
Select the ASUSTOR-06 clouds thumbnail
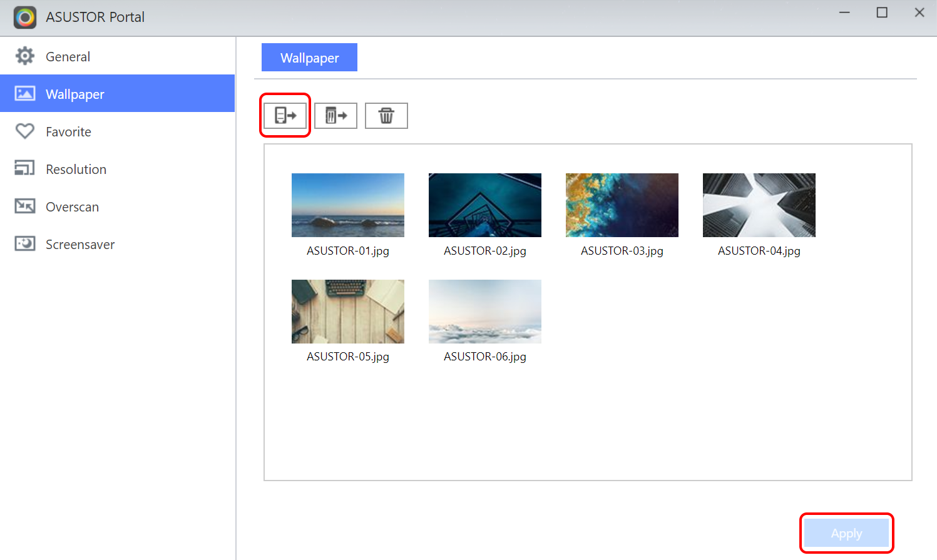pyautogui.click(x=485, y=312)
